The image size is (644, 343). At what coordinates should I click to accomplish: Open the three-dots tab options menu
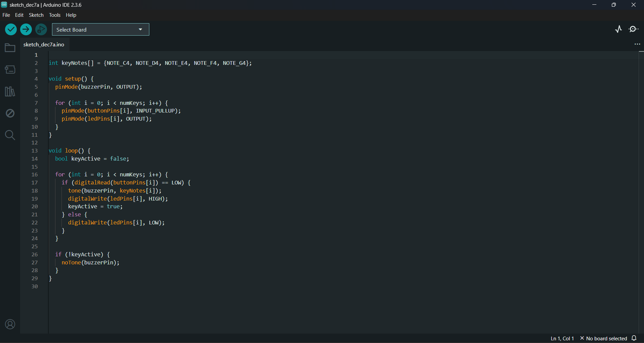click(637, 44)
